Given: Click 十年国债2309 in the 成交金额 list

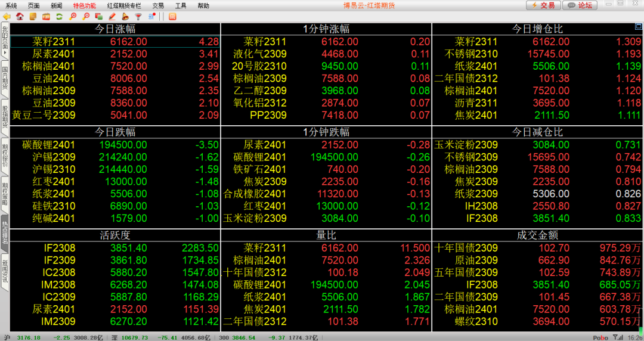Looking at the screenshot, I should click(x=537, y=247).
